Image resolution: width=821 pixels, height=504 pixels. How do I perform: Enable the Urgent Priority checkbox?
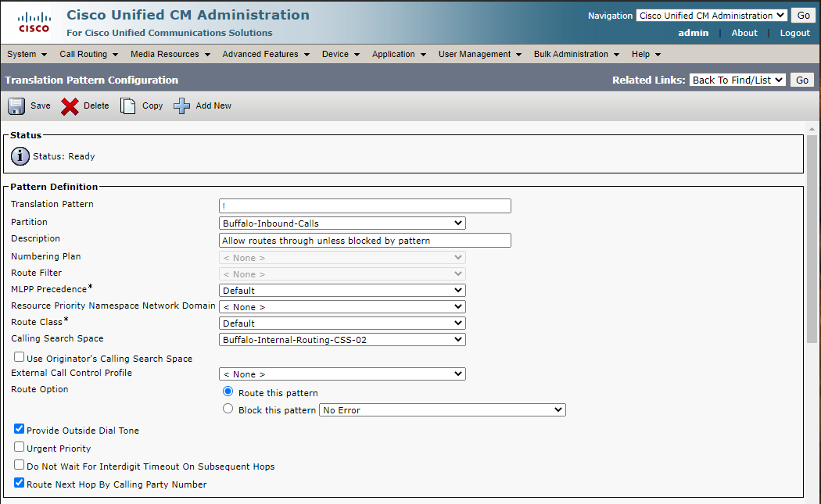(x=20, y=447)
